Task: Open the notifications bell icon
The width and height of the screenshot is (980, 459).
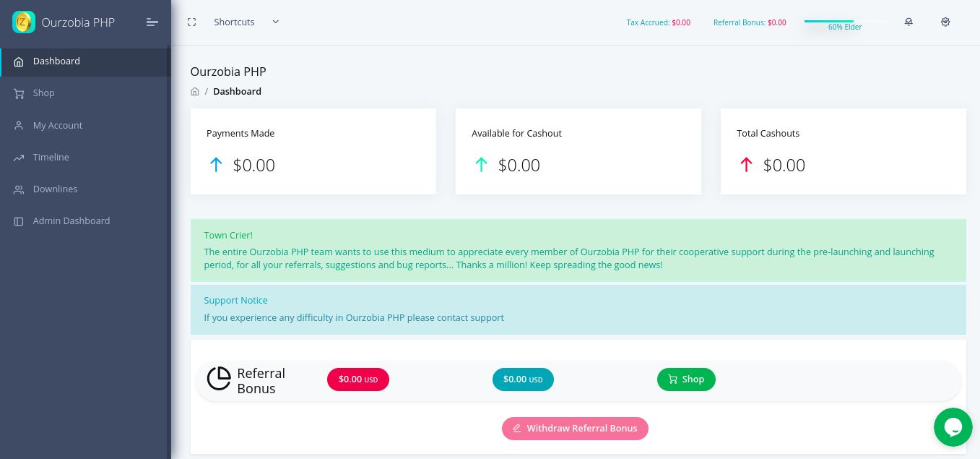Action: click(x=909, y=22)
